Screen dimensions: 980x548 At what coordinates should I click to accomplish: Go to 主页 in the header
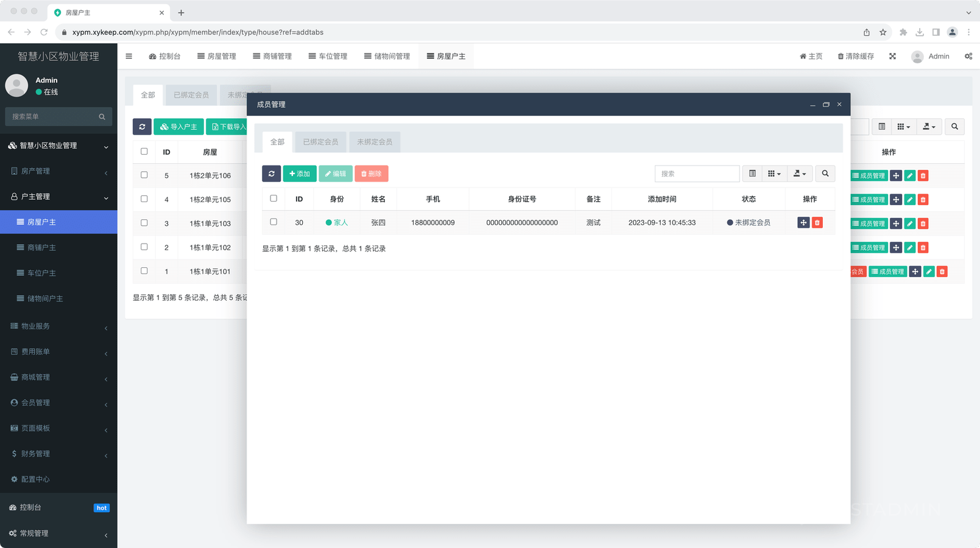click(x=811, y=56)
